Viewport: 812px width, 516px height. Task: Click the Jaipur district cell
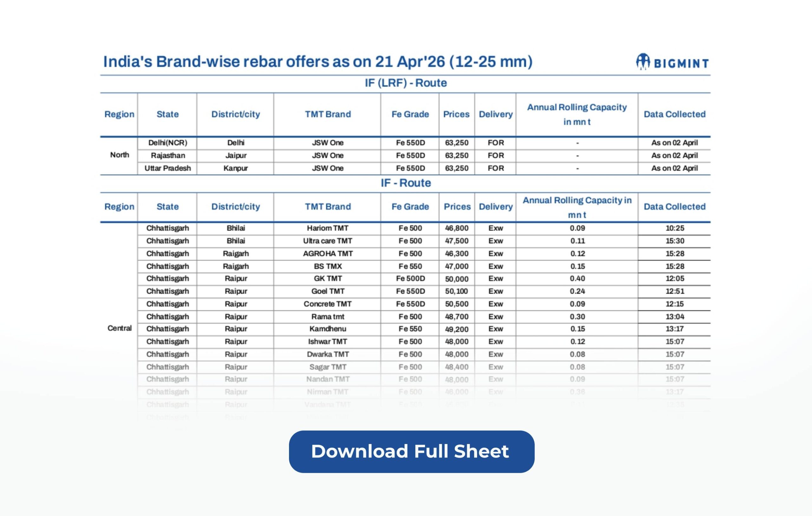click(x=236, y=155)
